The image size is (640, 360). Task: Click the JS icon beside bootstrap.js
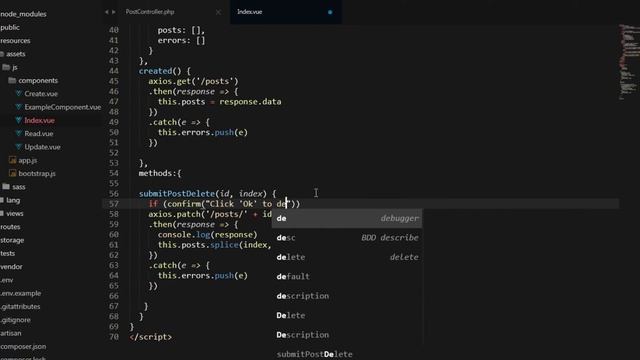click(x=12, y=173)
